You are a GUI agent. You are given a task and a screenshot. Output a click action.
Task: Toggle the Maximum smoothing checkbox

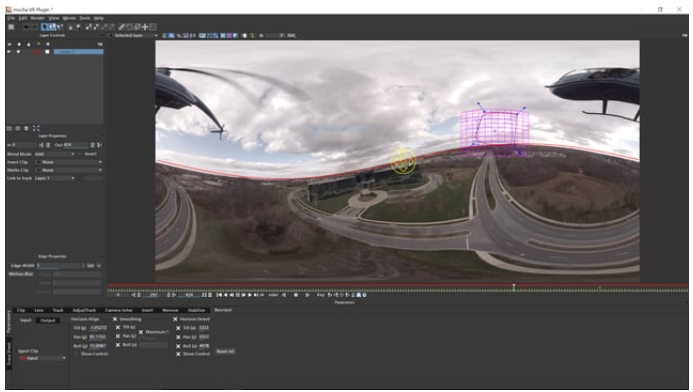pyautogui.click(x=141, y=332)
